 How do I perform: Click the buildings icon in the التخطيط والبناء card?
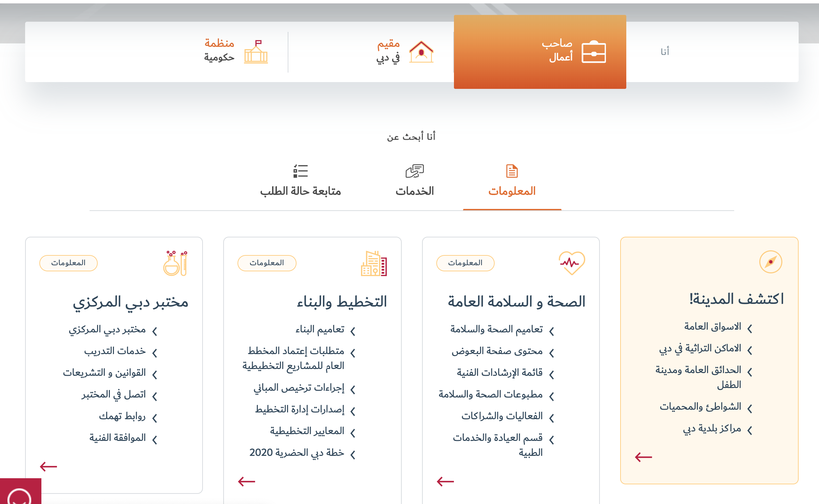coord(374,264)
